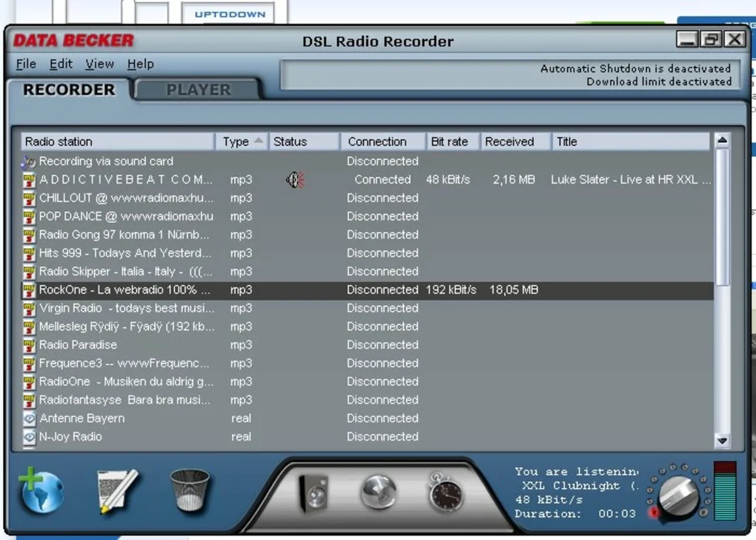Open the Help menu
Screen dimensions: 756x540
pos(140,64)
